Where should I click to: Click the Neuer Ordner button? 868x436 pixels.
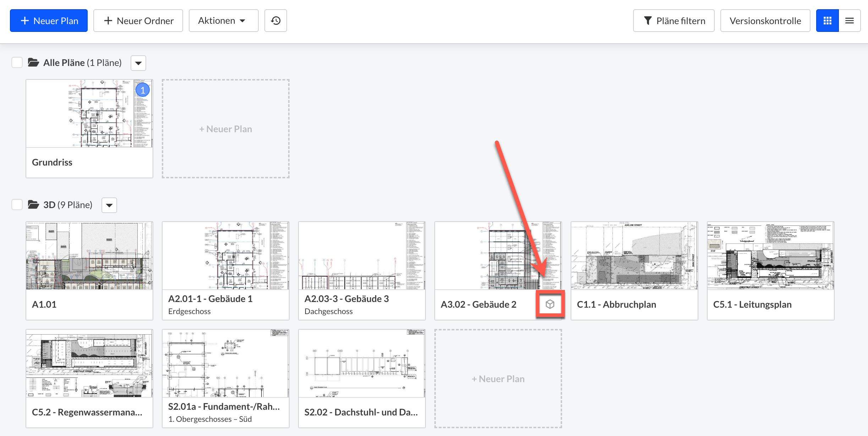tap(138, 21)
